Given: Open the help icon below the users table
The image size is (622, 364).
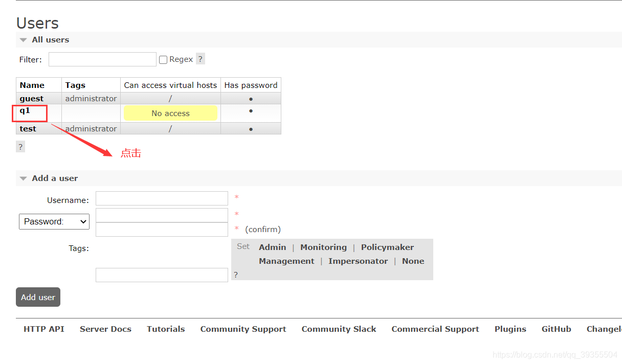Looking at the screenshot, I should coord(20,147).
